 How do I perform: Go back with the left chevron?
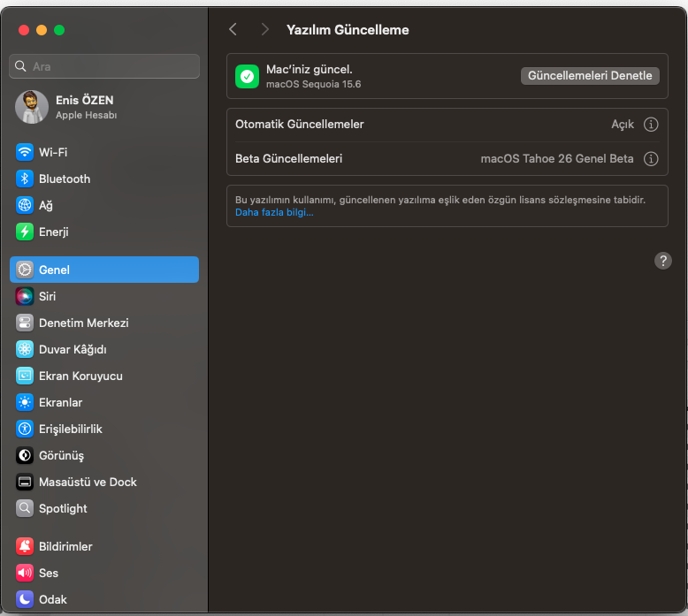(233, 29)
